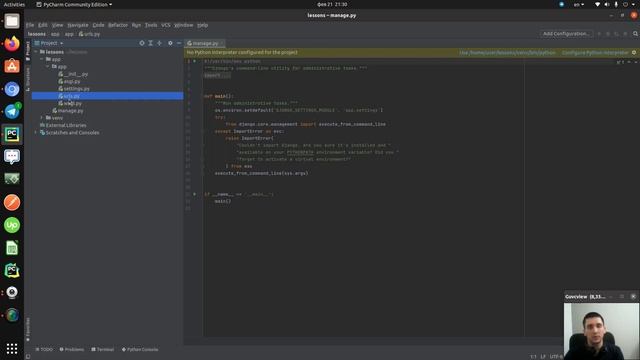Image resolution: width=640 pixels, height=360 pixels.
Task: Toggle the Structure vertical tool window tab
Action: pyautogui.click(x=28, y=79)
